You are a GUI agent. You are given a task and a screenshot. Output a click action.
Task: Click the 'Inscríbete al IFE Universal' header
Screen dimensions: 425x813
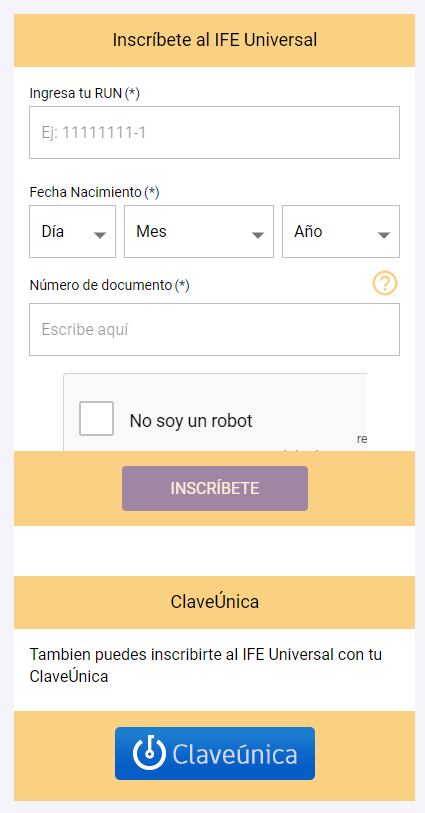click(215, 40)
